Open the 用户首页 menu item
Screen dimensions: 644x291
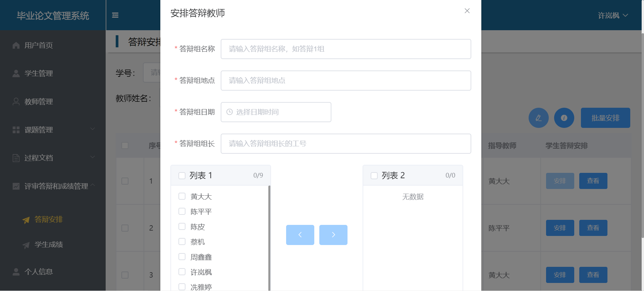coord(53,45)
